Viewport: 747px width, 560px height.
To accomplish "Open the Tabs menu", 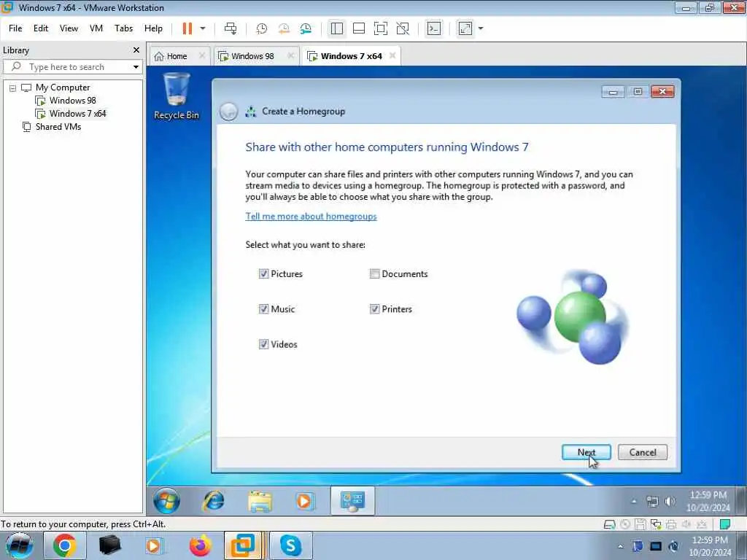I will point(123,28).
